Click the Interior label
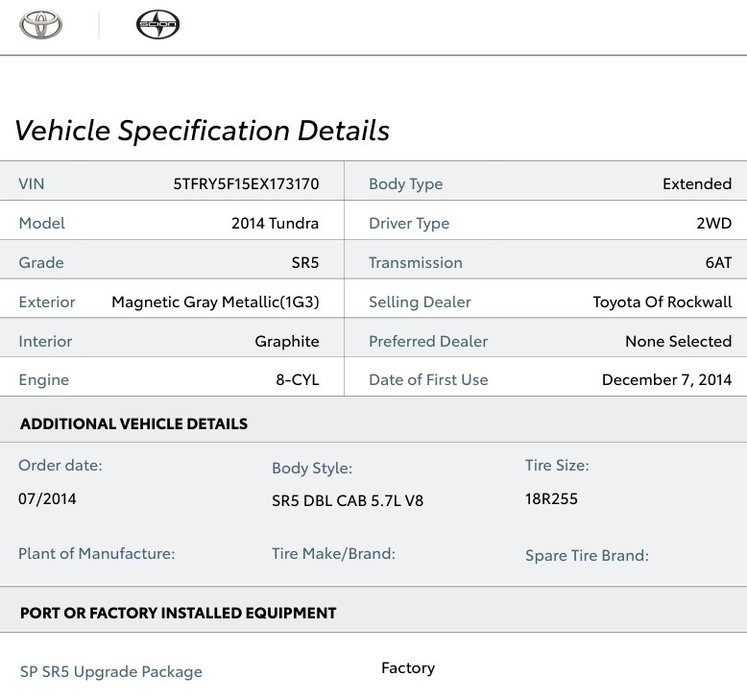This screenshot has height=700, width=747. coord(45,341)
